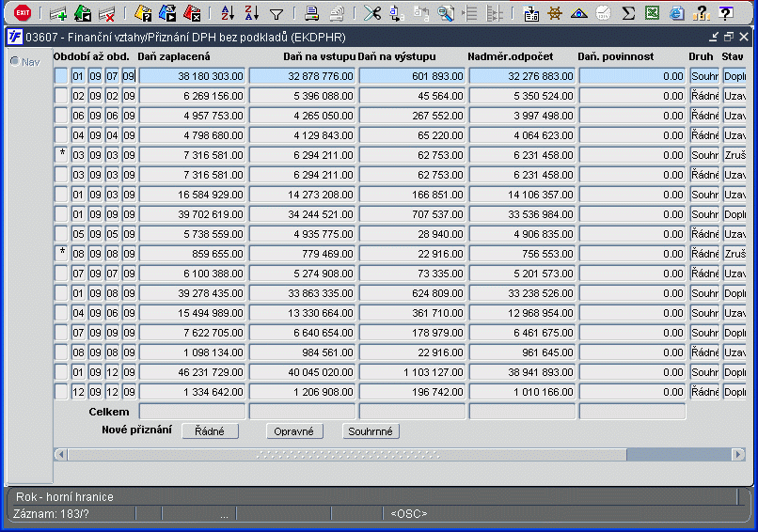Restore the 03607 form window with its restore button

(729, 37)
